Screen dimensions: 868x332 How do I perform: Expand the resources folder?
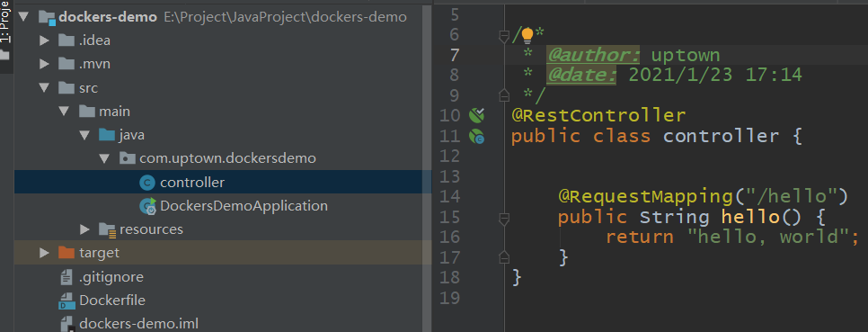click(84, 229)
